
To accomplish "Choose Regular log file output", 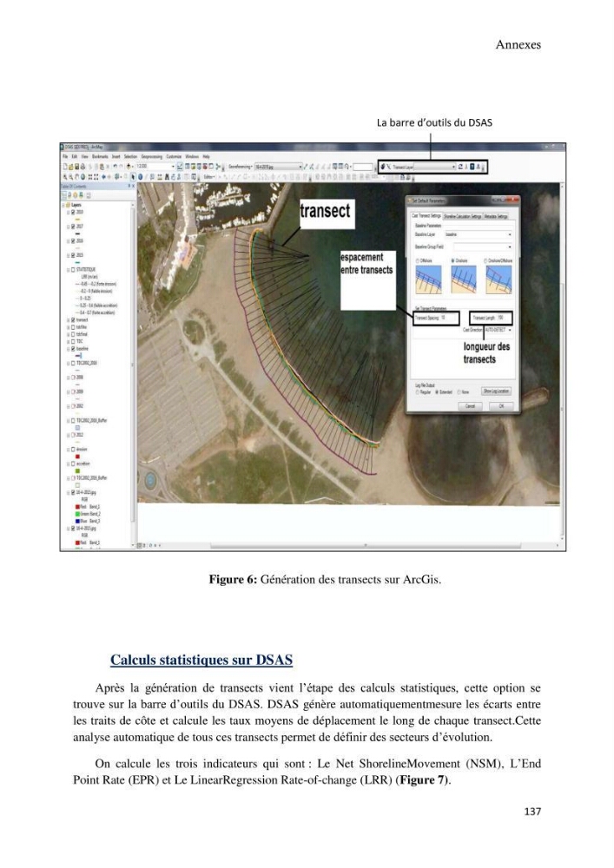I will coord(418,392).
